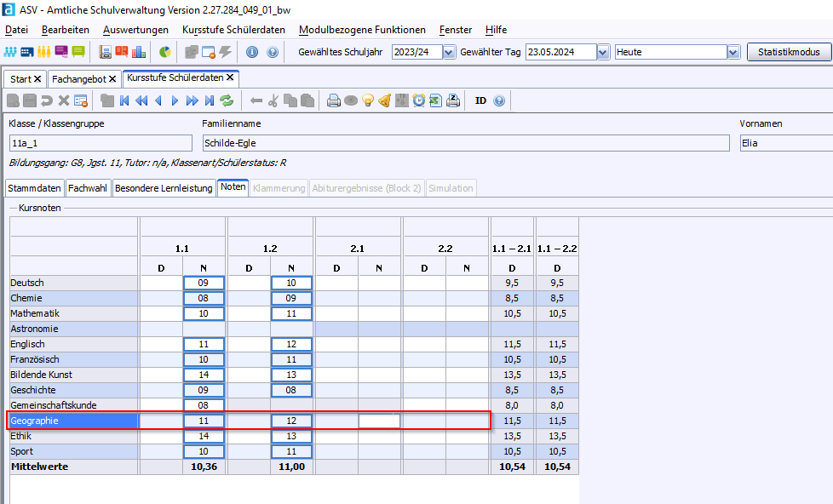Click the lightbulb hint icon
Screen dimensions: 833x504
click(x=368, y=100)
